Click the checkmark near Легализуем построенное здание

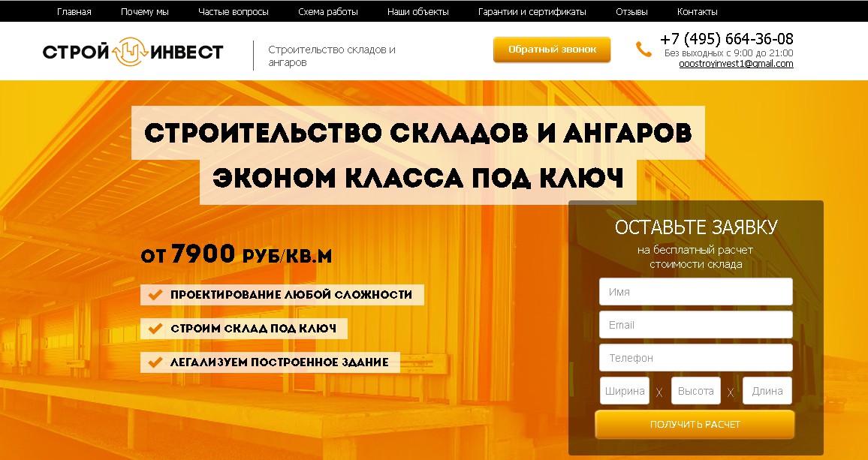[155, 362]
